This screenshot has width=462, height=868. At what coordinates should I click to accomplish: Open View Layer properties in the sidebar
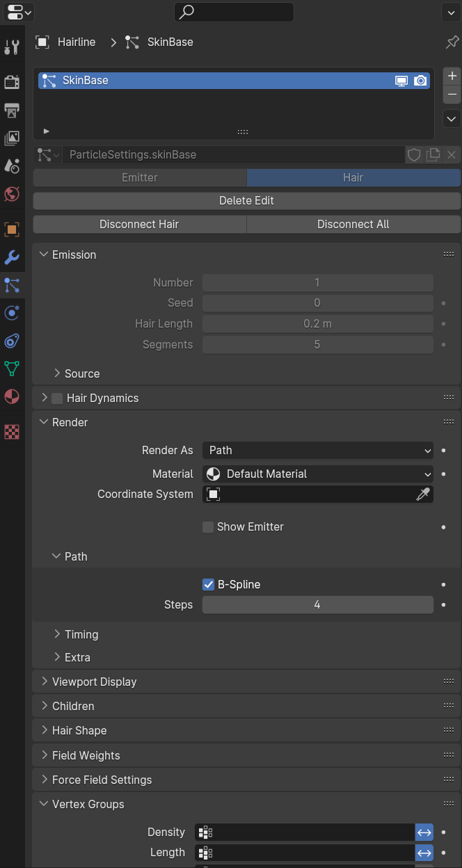click(x=11, y=137)
